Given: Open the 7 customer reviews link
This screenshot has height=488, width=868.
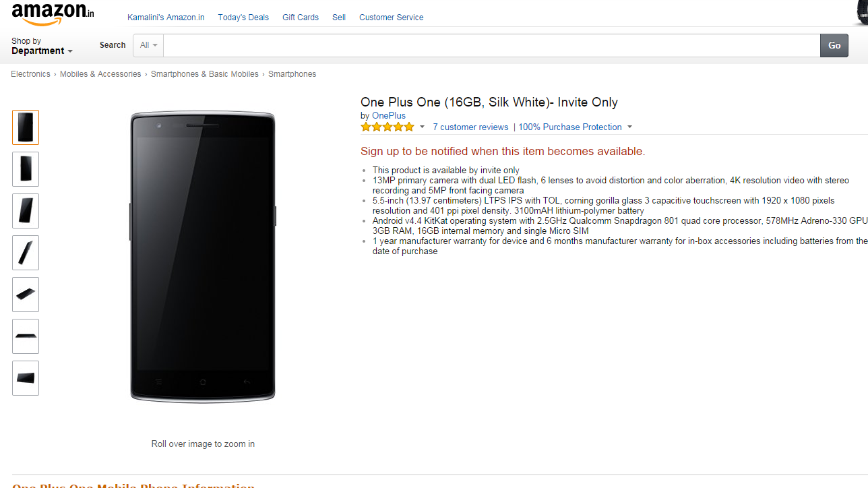Looking at the screenshot, I should [x=470, y=127].
